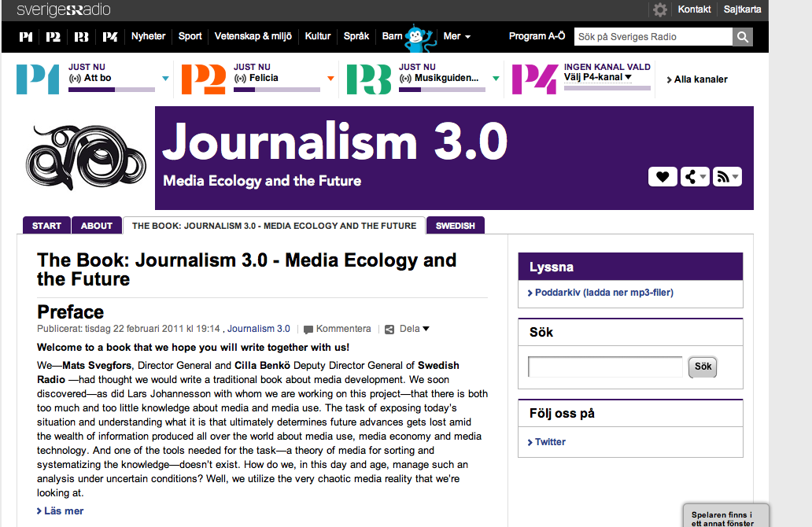Open Språk menu item

pos(356,36)
